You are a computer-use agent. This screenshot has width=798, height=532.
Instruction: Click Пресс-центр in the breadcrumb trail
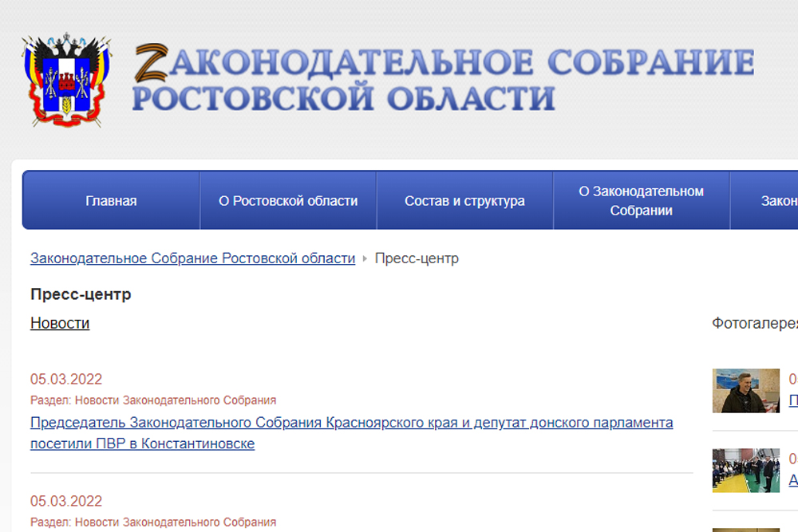coord(417,258)
